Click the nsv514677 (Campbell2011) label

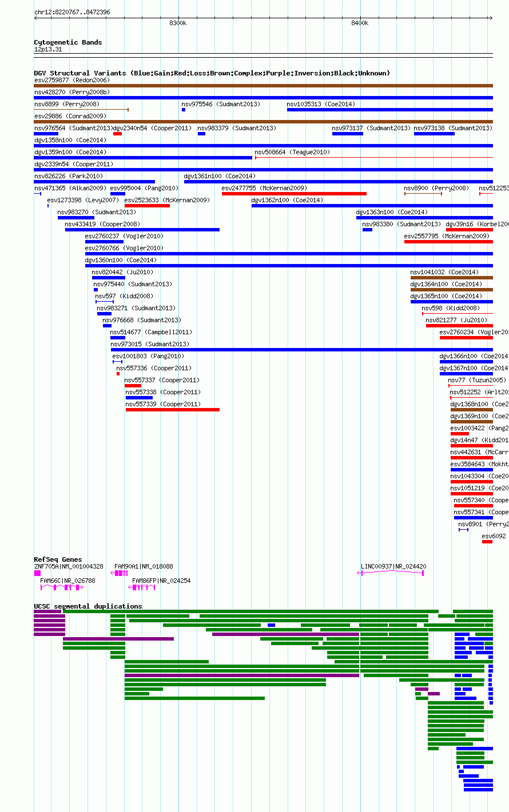coord(151,332)
